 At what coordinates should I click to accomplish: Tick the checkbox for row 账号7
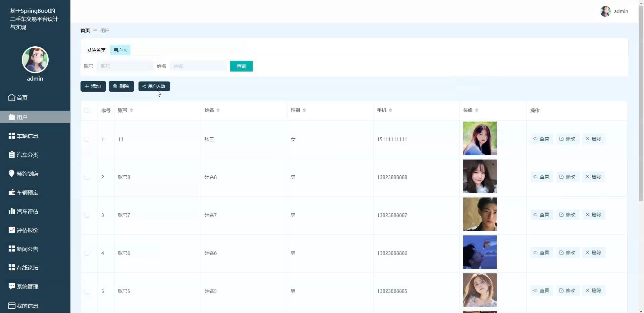87,215
